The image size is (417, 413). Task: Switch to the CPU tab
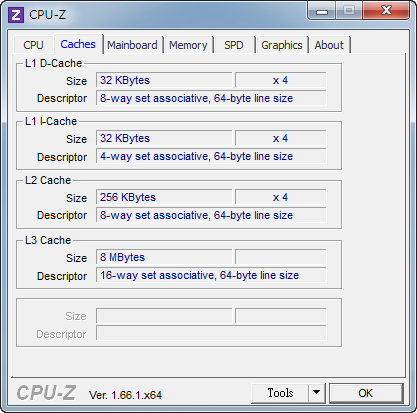coord(33,45)
